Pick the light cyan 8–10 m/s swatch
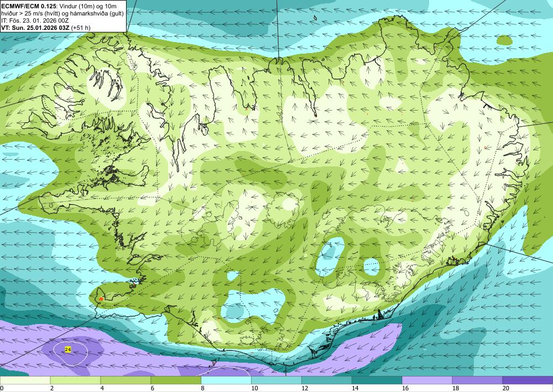 pyautogui.click(x=226, y=380)
